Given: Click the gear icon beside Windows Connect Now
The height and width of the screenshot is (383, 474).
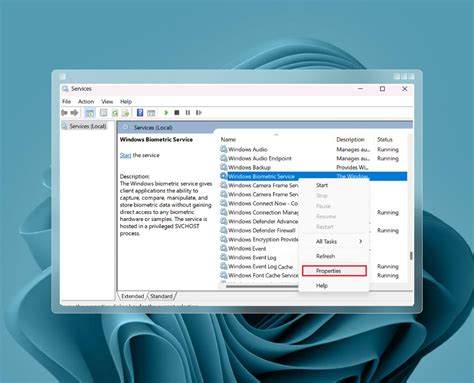Looking at the screenshot, I should point(224,203).
